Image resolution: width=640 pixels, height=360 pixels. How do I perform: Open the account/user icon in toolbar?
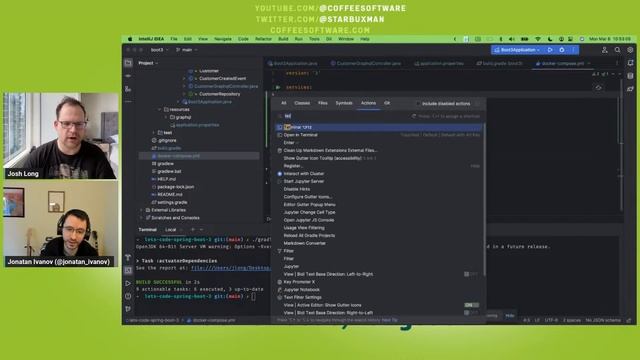[604, 50]
